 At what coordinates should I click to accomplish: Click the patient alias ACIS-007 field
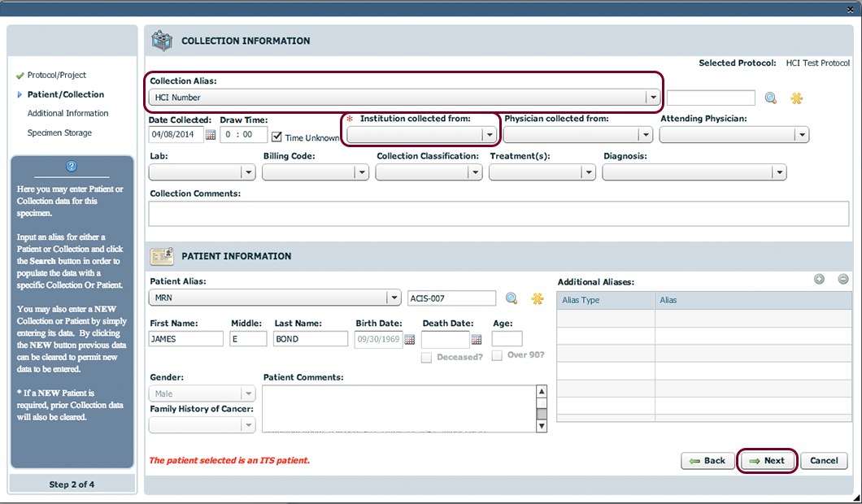coord(452,298)
